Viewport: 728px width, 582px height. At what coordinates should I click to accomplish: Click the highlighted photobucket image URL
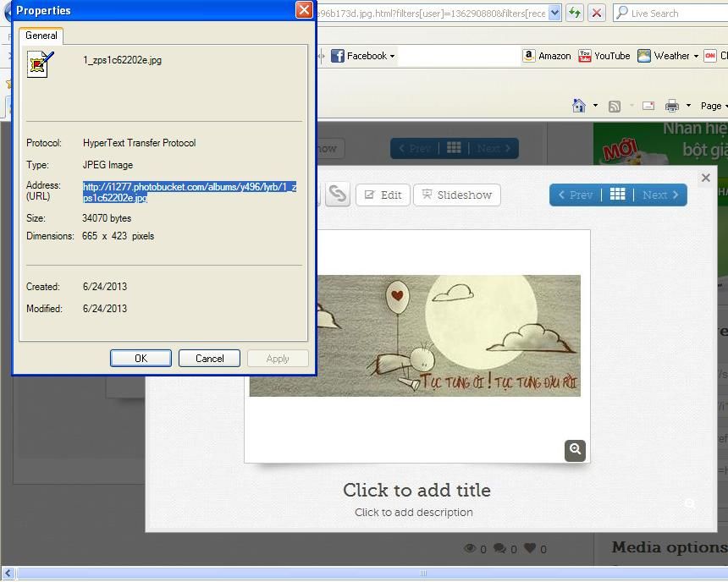click(190, 192)
